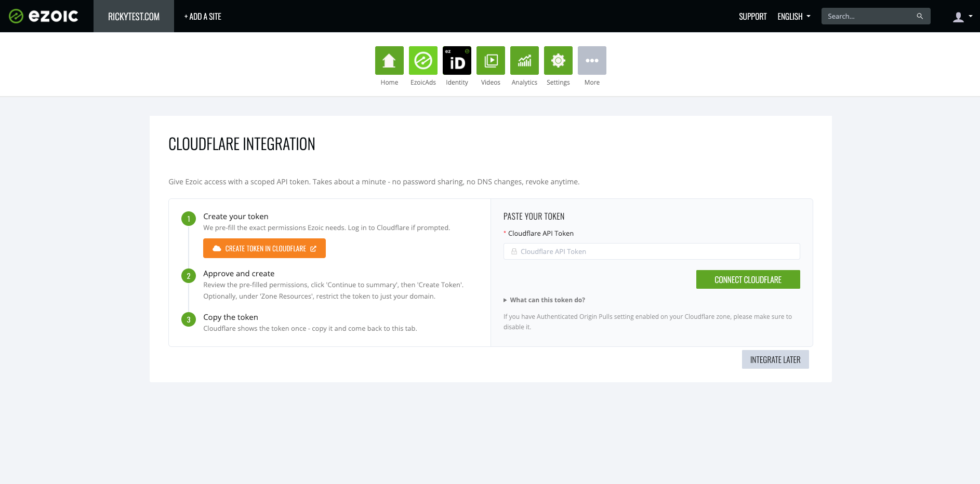
Task: Click + ADD A SITE
Action: pos(203,17)
